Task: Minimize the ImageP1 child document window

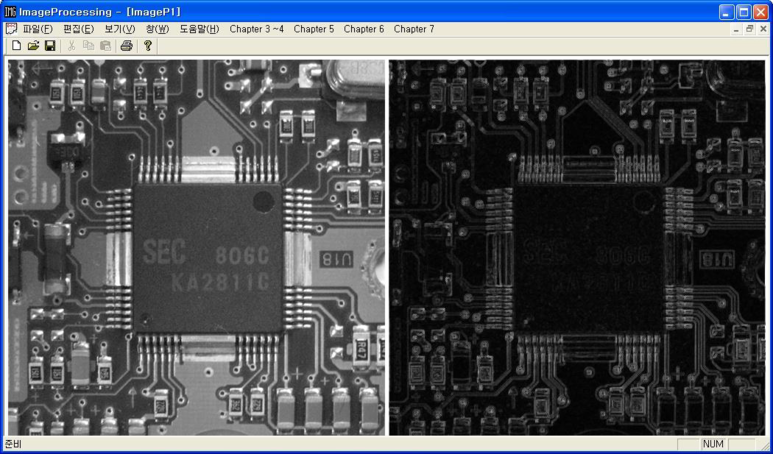Action: click(x=737, y=30)
